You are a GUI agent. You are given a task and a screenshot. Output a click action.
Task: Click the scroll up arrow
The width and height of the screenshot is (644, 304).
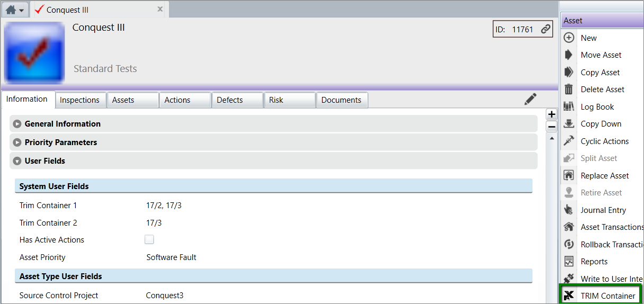(551, 138)
